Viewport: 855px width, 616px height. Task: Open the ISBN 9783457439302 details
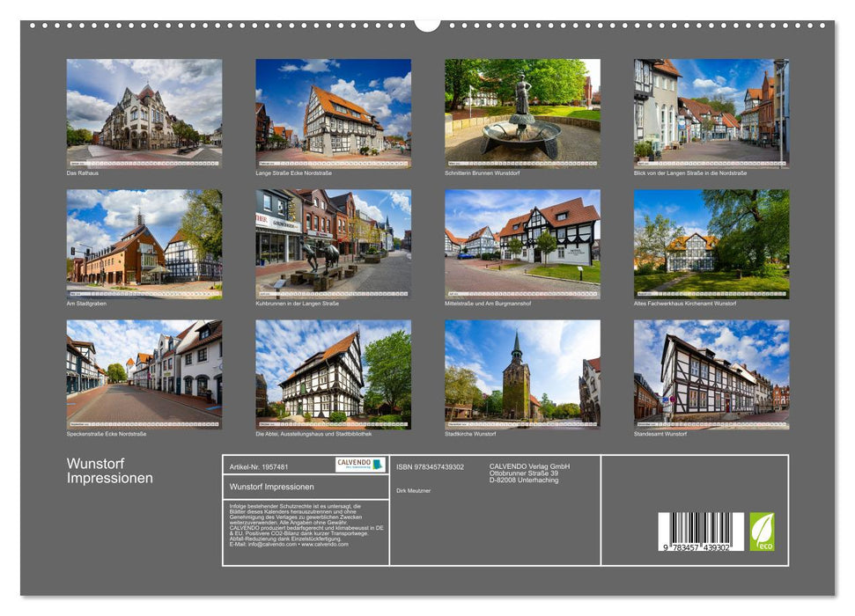(x=431, y=468)
